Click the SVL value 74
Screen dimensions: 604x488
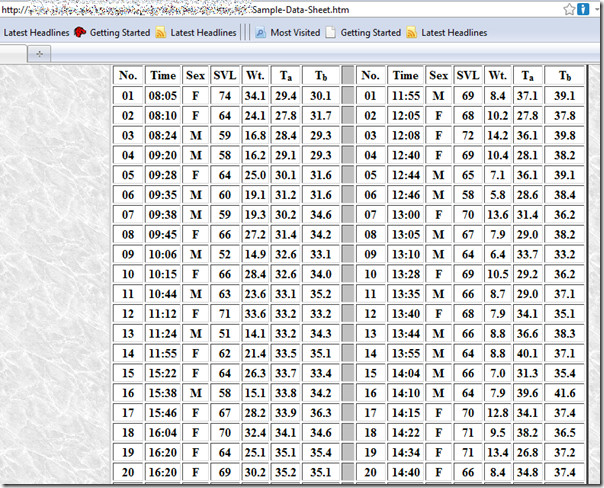click(225, 96)
